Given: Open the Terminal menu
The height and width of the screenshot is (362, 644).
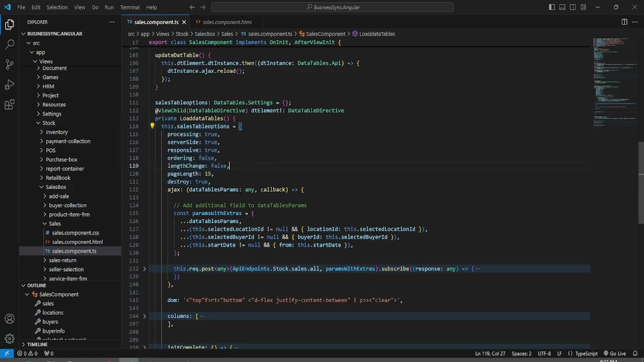Looking at the screenshot, I should tap(130, 7).
